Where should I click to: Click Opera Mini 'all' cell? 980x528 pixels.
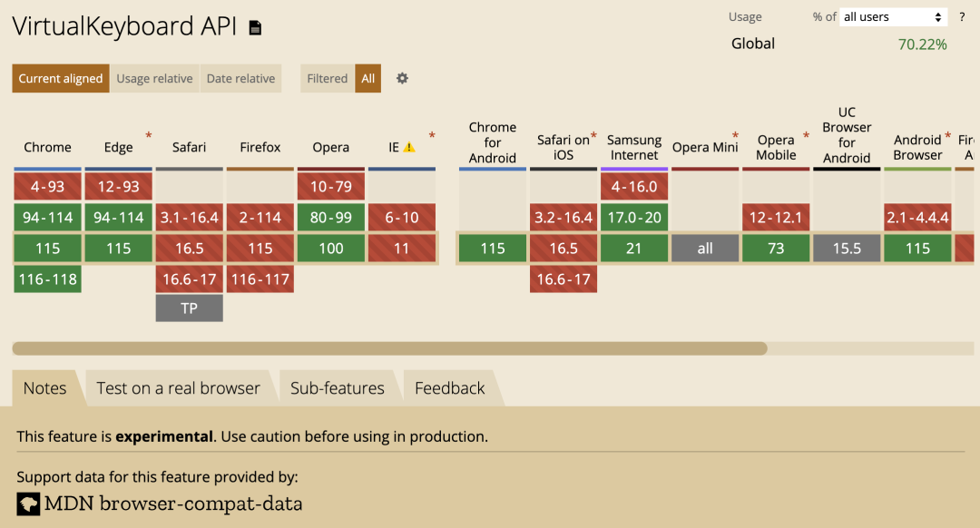(x=705, y=248)
